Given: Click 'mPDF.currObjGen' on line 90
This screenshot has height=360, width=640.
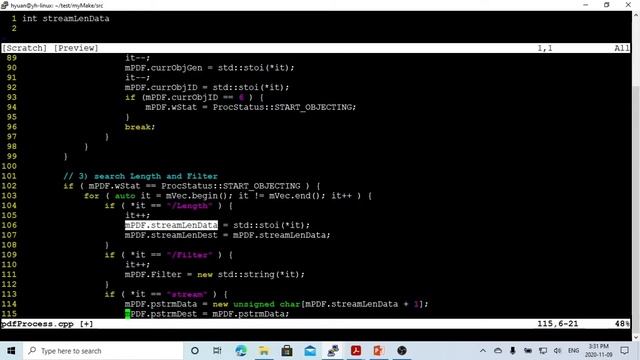Looking at the screenshot, I should pyautogui.click(x=164, y=67).
